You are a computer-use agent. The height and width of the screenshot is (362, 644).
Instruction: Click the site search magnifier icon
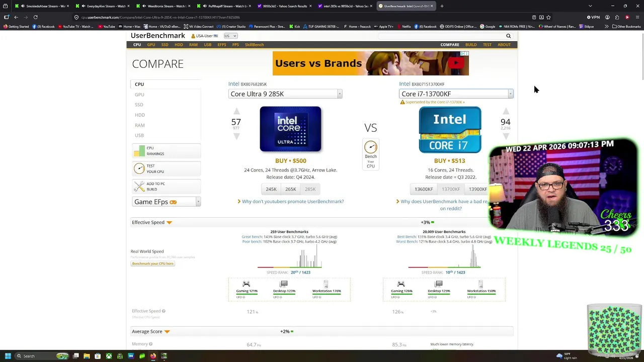click(x=508, y=36)
